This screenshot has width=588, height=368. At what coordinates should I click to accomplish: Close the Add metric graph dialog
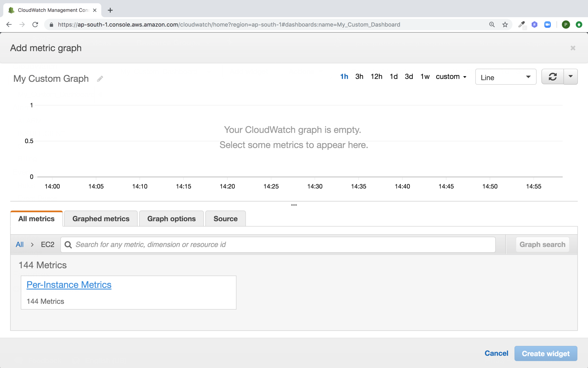coord(573,48)
